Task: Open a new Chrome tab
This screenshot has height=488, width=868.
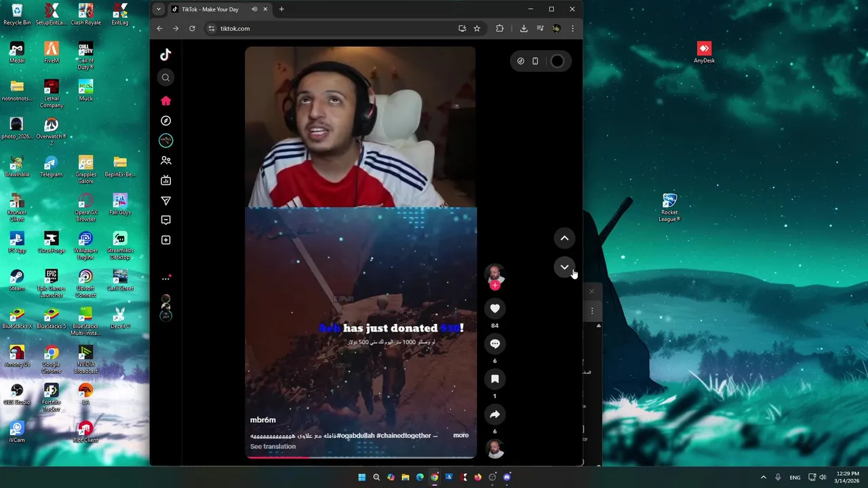Action: 281,9
